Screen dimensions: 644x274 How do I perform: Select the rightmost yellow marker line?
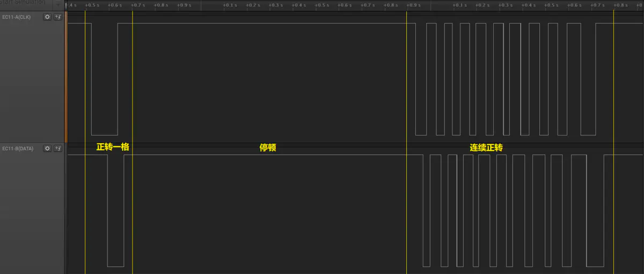(x=613, y=139)
